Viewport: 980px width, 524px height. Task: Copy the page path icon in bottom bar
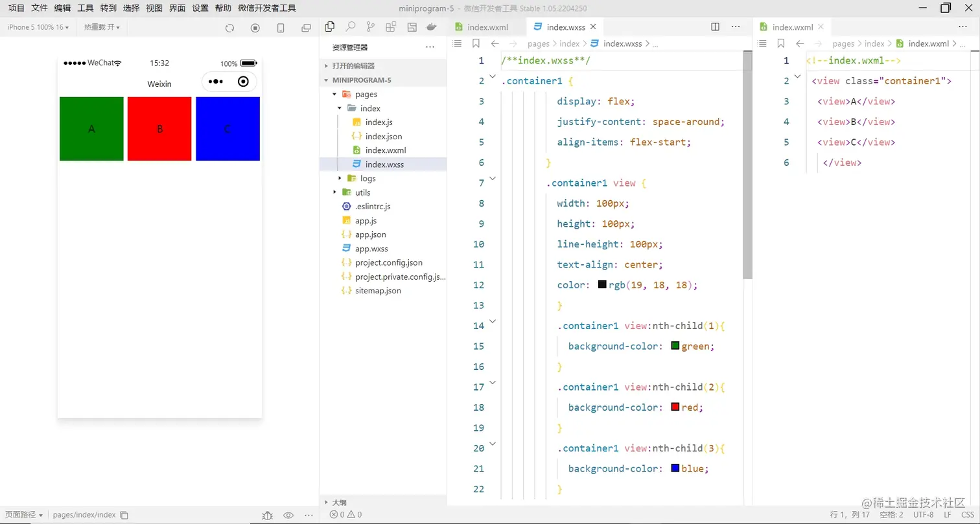click(x=124, y=515)
